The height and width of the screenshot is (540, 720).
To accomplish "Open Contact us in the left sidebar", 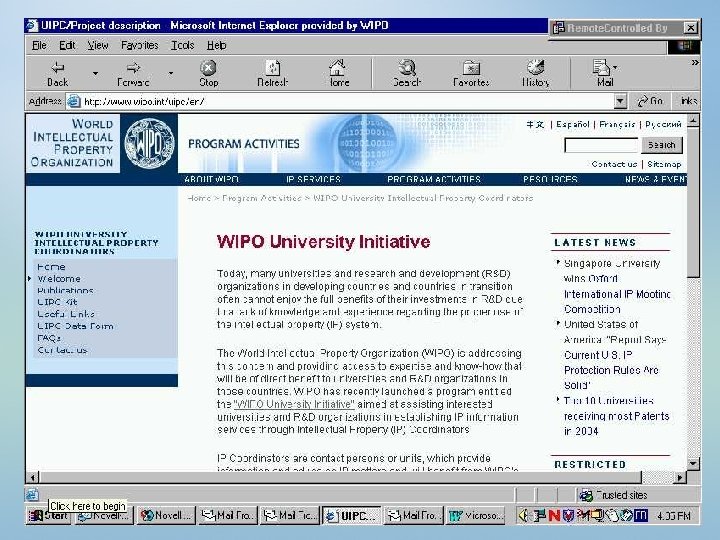I will click(62, 350).
